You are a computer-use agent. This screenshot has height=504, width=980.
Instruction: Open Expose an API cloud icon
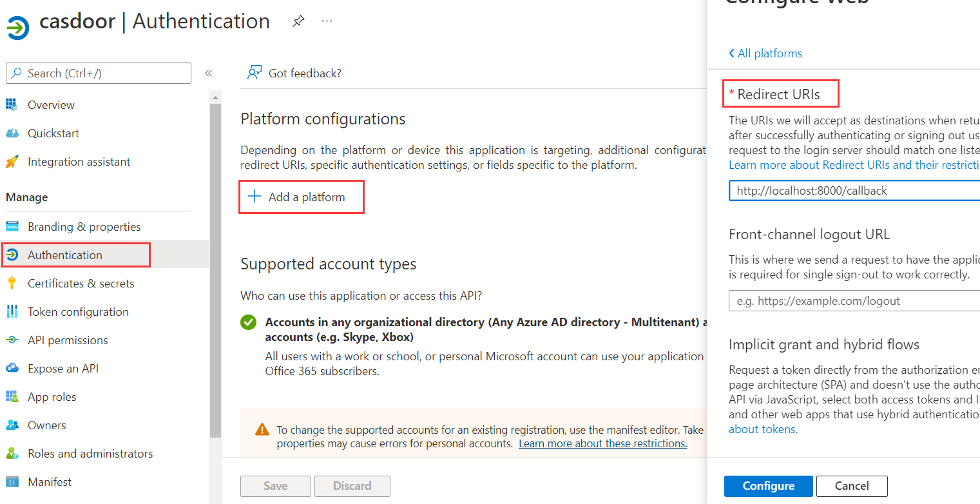[x=12, y=369]
